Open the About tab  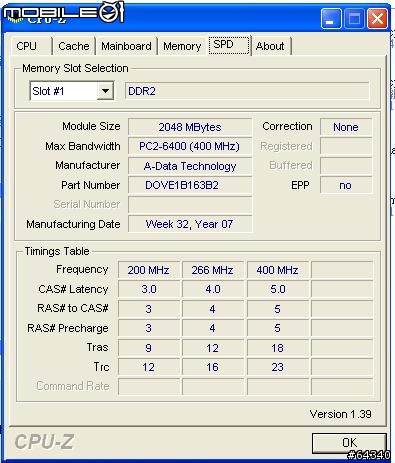click(270, 46)
